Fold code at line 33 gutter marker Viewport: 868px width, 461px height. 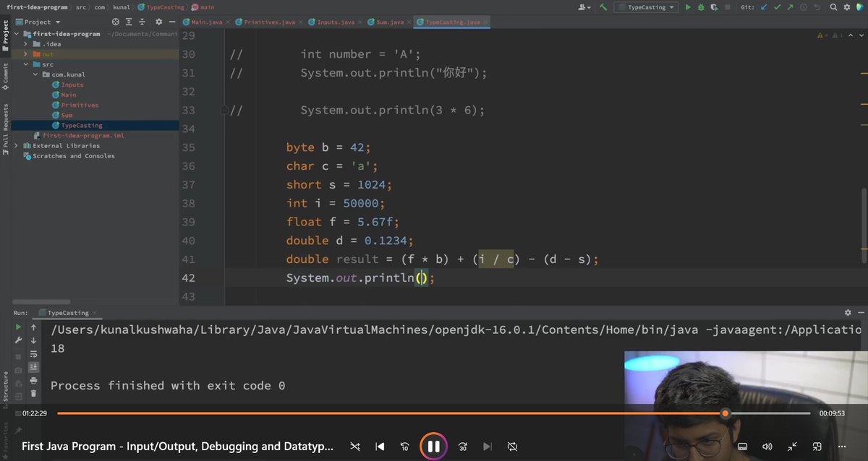[225, 111]
